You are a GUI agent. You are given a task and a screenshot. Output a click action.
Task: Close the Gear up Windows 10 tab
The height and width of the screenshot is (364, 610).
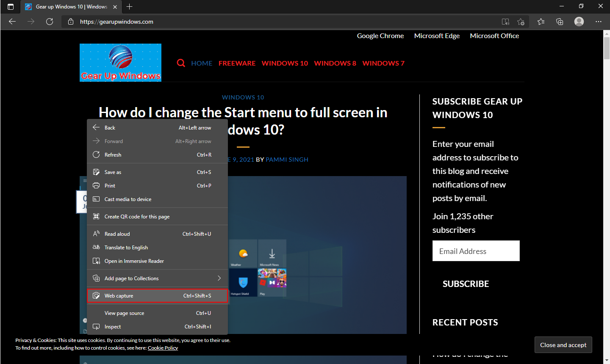(115, 7)
